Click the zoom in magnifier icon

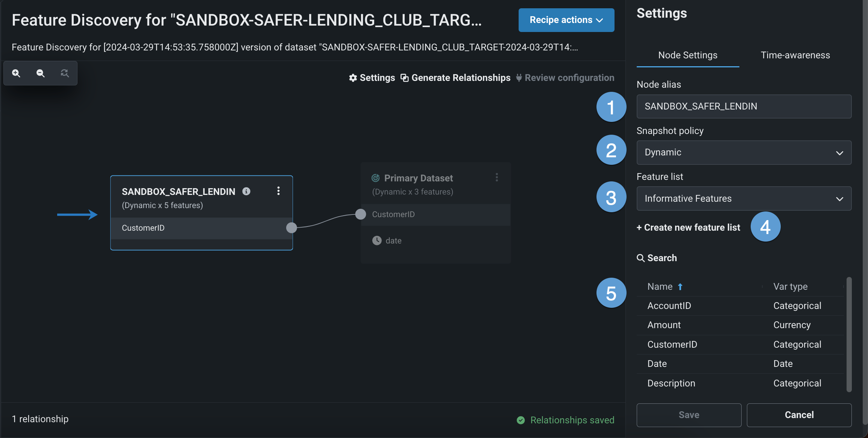16,73
